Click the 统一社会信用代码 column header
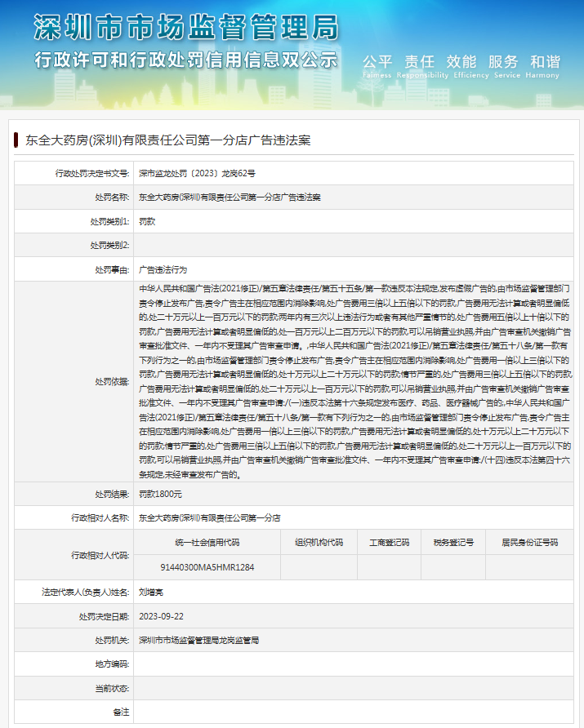584x728 pixels. point(207,542)
